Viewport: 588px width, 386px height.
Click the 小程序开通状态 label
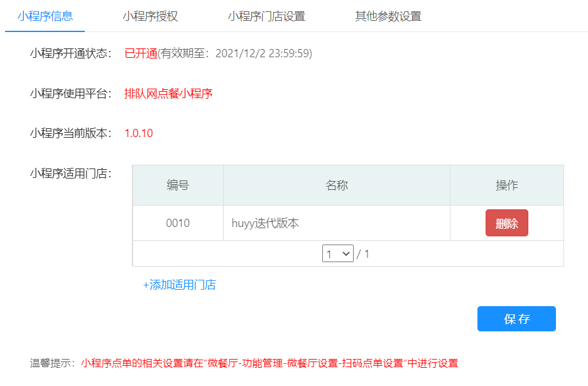[70, 53]
